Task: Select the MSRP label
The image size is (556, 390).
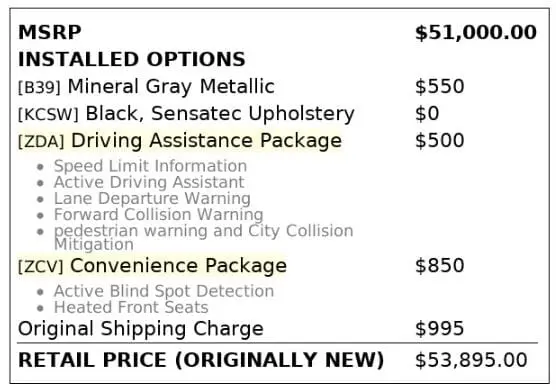Action: (x=50, y=32)
